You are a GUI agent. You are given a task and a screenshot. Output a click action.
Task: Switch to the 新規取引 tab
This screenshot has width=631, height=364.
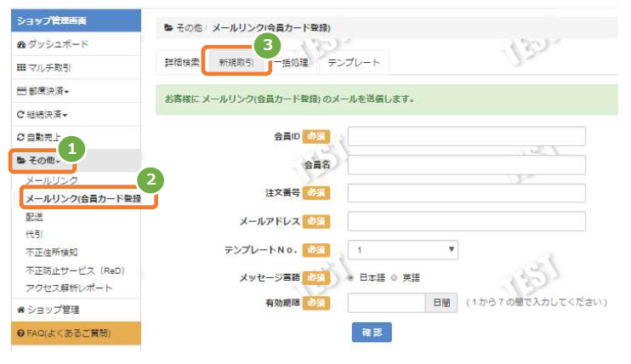[235, 63]
